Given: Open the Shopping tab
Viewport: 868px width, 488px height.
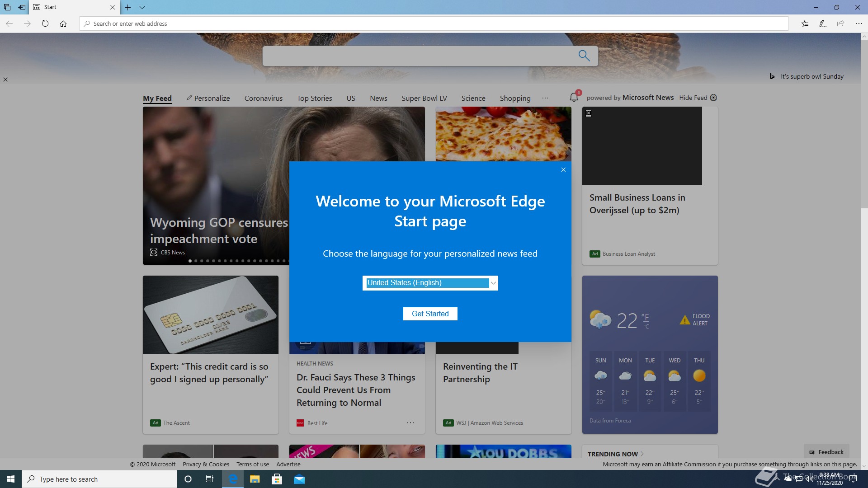Looking at the screenshot, I should tap(515, 98).
